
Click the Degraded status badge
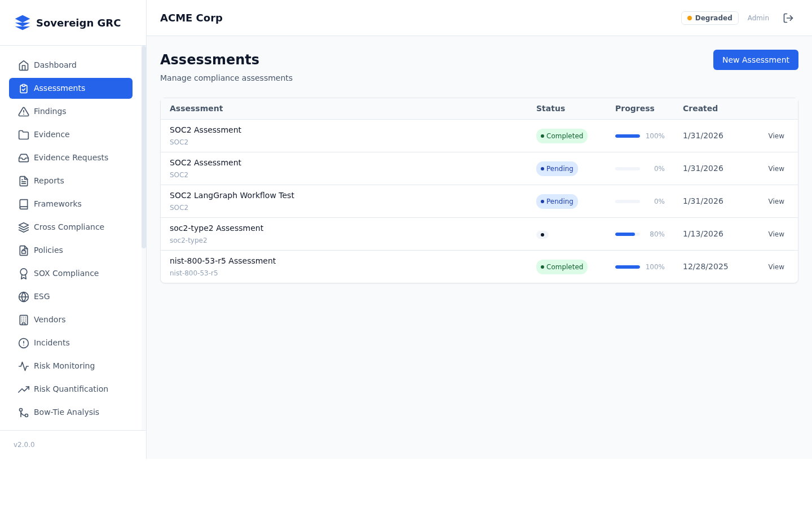(x=709, y=18)
